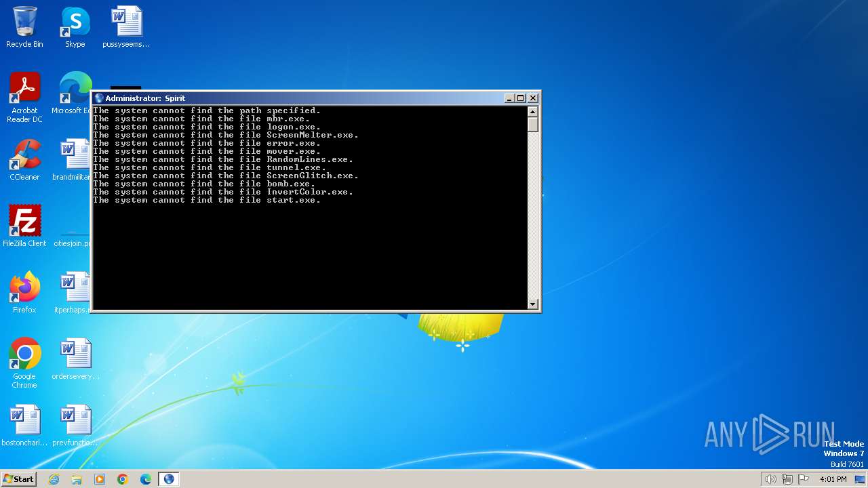Click the Show desktop button
The height and width of the screenshot is (488, 868).
pos(860,479)
